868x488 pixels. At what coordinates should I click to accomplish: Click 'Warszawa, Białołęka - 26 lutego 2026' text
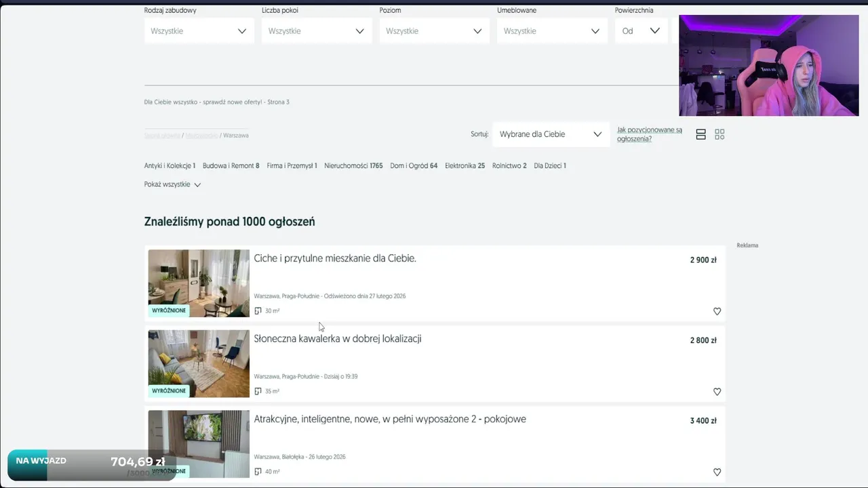tap(300, 457)
